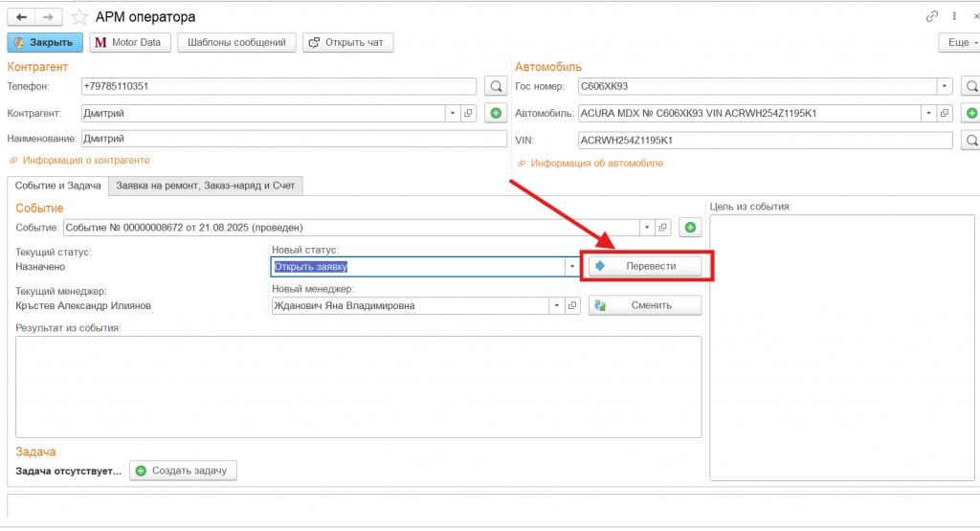Open the selected Контрагент record icon
The height and width of the screenshot is (531, 980).
(x=468, y=113)
